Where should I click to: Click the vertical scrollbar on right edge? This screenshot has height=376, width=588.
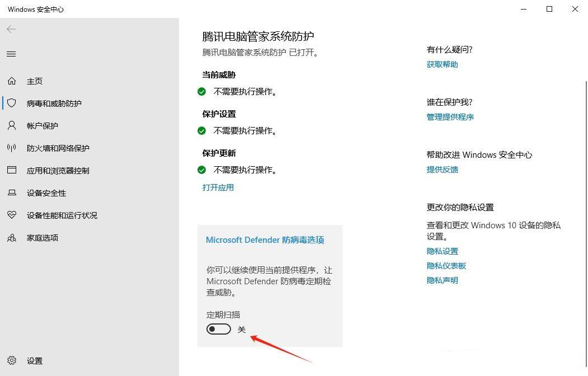(586, 223)
